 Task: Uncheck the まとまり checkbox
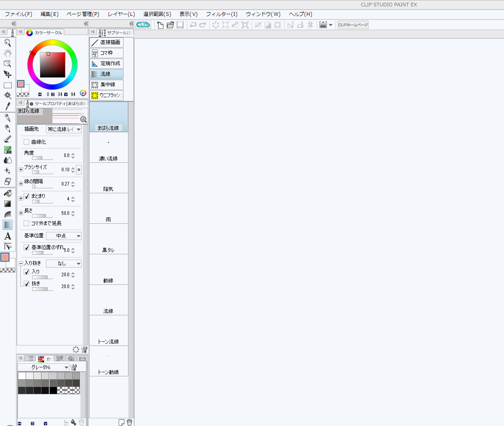(x=26, y=196)
